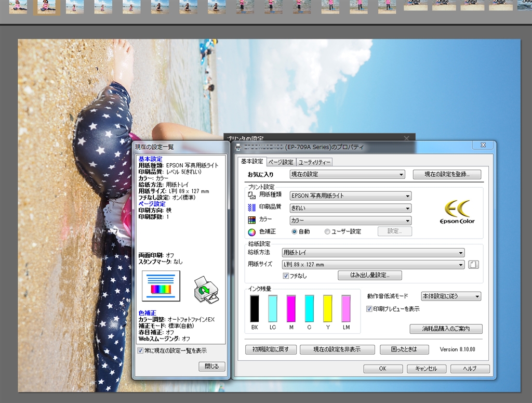The height and width of the screenshot is (403, 532).
Task: Click the 両面印刷: オフ line
Action: point(156,255)
